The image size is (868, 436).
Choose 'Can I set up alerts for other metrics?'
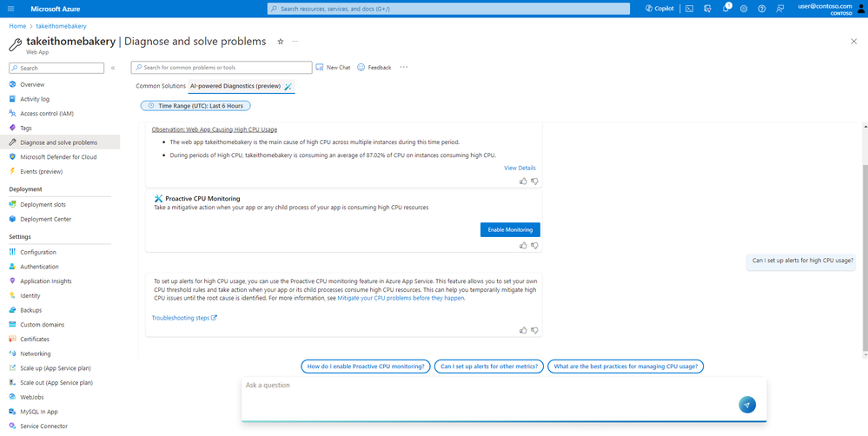click(489, 367)
